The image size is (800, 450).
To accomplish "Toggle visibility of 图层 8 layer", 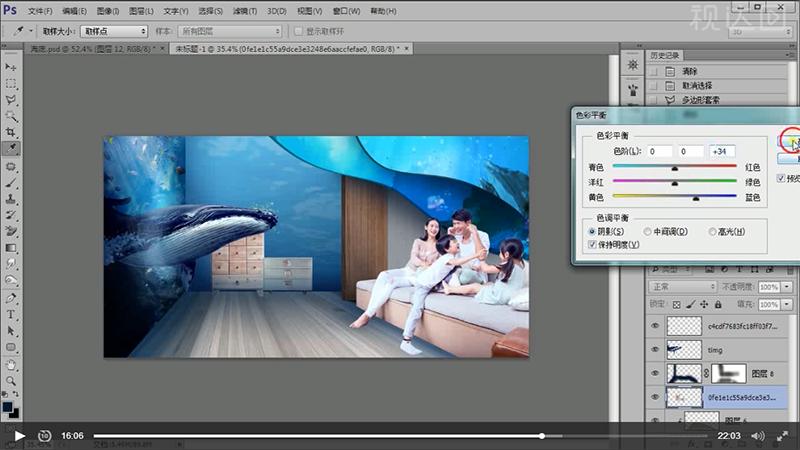I will coord(656,373).
